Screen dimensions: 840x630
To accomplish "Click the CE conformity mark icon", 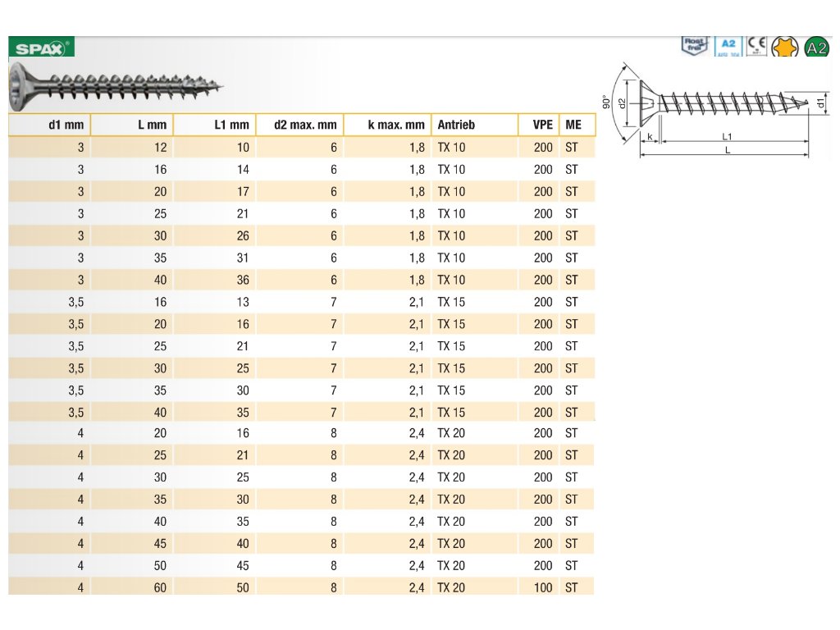I will [x=757, y=46].
